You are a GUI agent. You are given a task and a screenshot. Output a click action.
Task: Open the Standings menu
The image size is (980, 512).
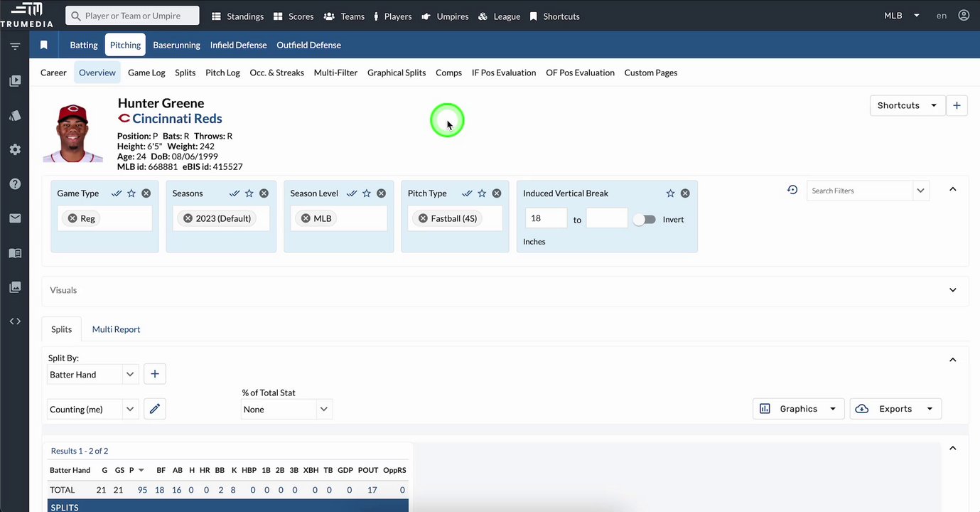[237, 16]
